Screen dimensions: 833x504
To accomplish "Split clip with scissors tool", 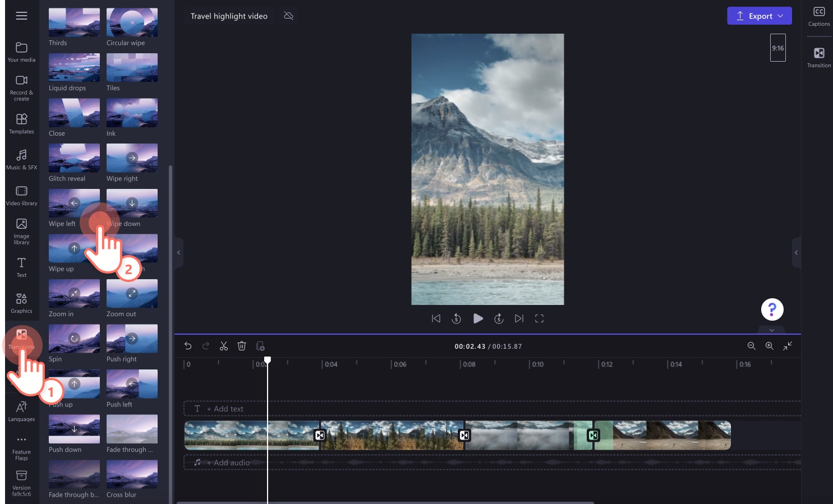I will [x=224, y=346].
